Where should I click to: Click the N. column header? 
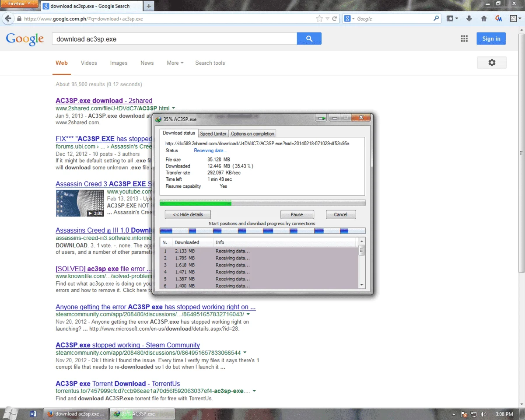point(166,242)
